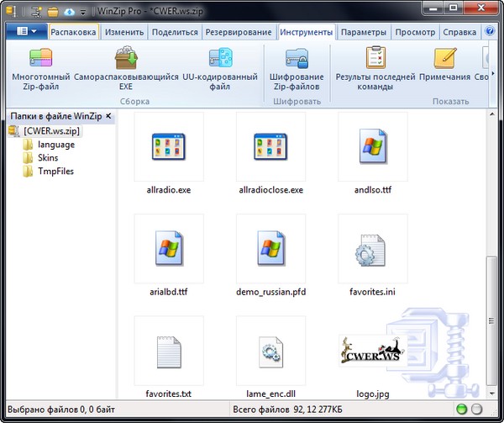Open the Skins folder in the tree

(x=47, y=157)
